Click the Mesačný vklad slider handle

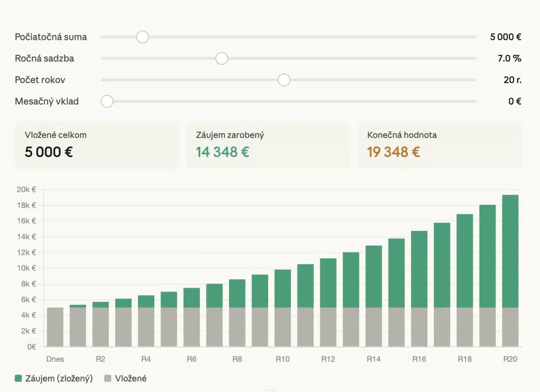(107, 101)
